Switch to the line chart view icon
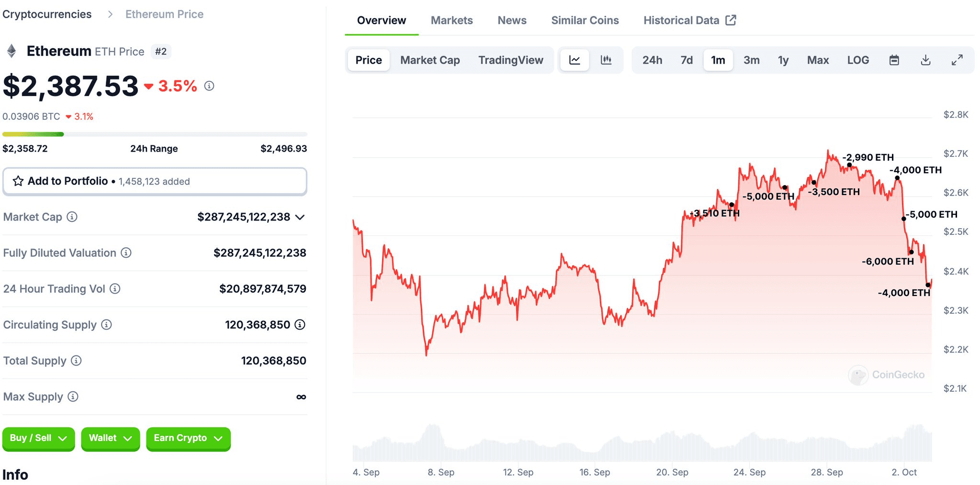980x485 pixels. click(x=574, y=60)
